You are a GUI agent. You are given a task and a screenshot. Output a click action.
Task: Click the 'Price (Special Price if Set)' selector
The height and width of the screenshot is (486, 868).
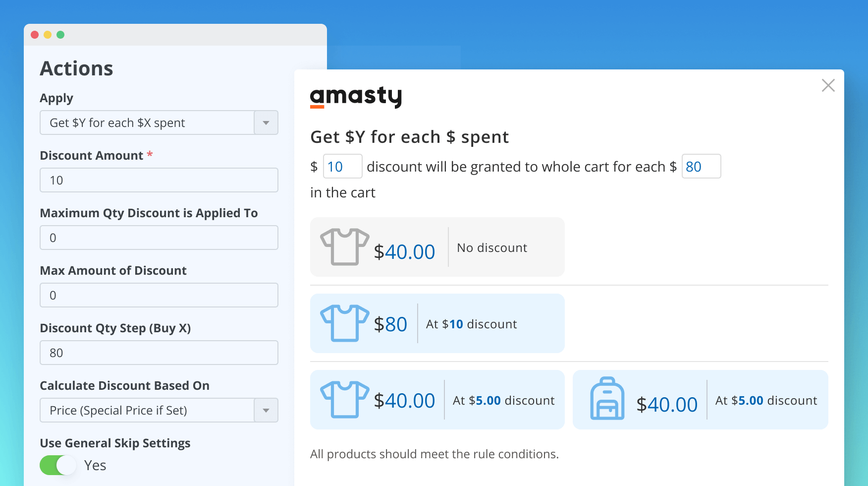(x=147, y=410)
